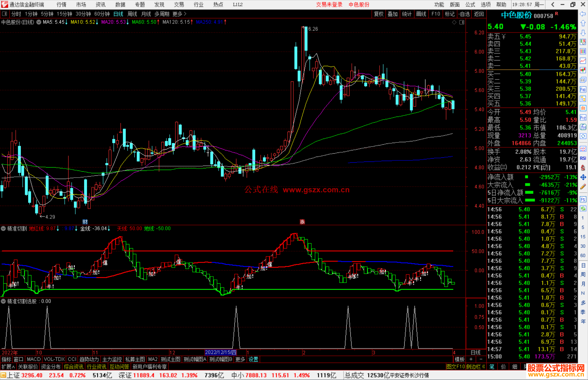Click the 2022/12/15 date marker on timeline

point(220,352)
